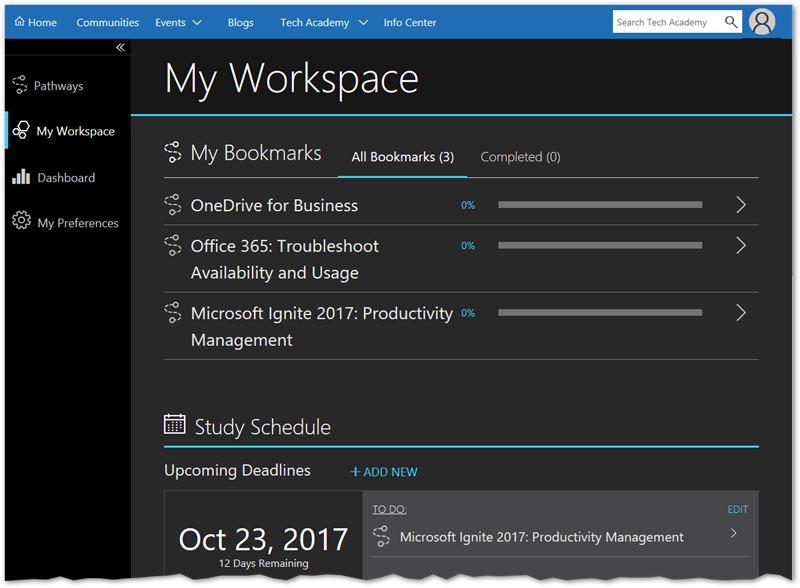The image size is (800, 588).
Task: Click the Upcoming Deadlines heading
Action: click(x=237, y=471)
